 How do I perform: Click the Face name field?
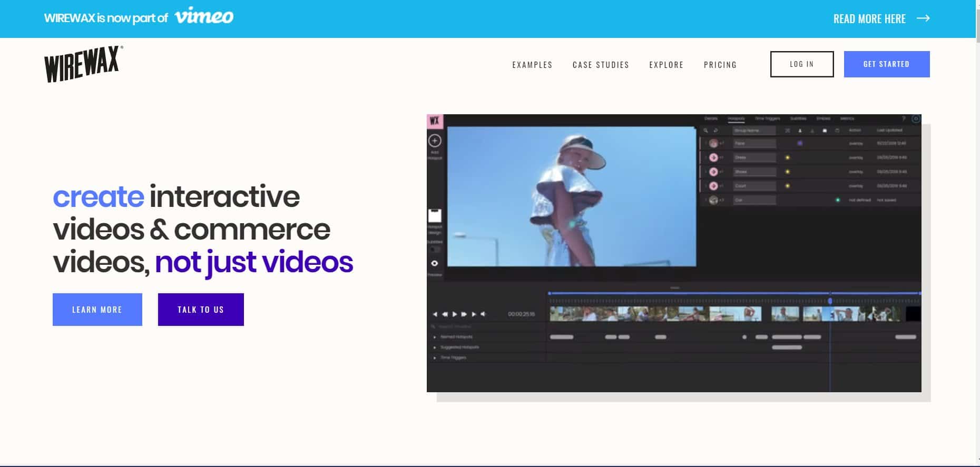[x=754, y=143]
